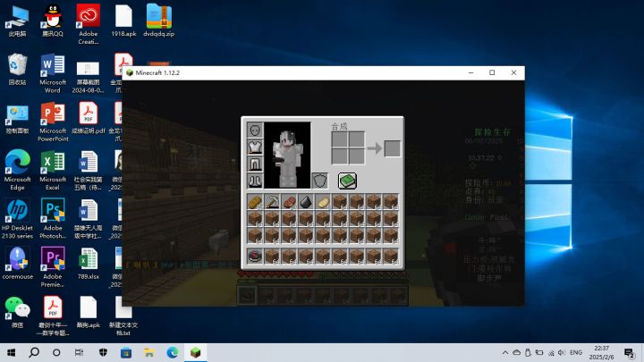644x362 pixels.
Task: Open Microsoft Edge desktop shortcut
Action: pyautogui.click(x=17, y=170)
